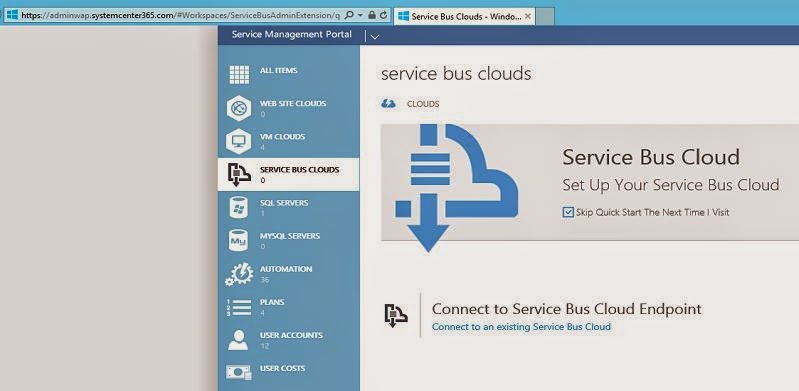
Task: Select the VM Clouds monitor icon
Action: [239, 141]
